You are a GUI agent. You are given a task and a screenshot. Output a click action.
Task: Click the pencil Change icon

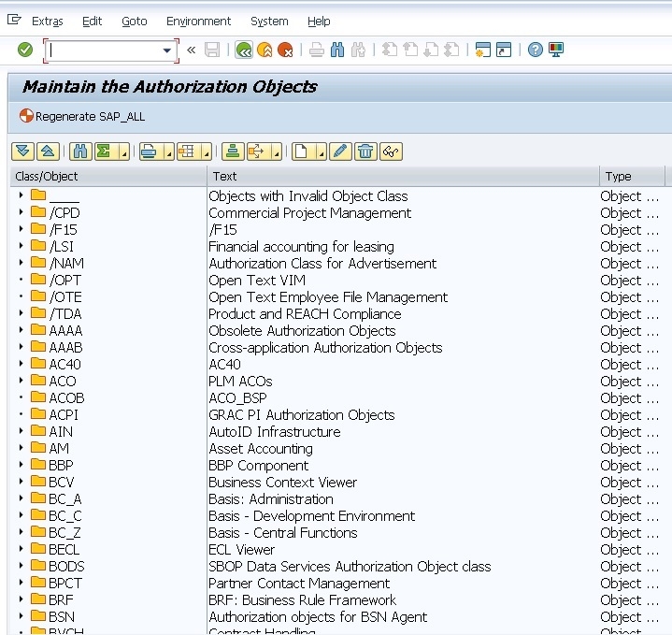340,152
